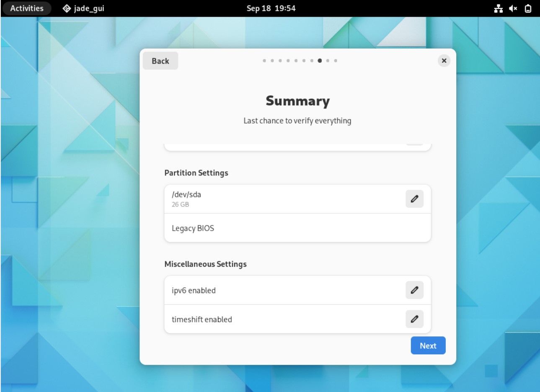
Task: Select the Legacy BIOS row
Action: pos(297,228)
